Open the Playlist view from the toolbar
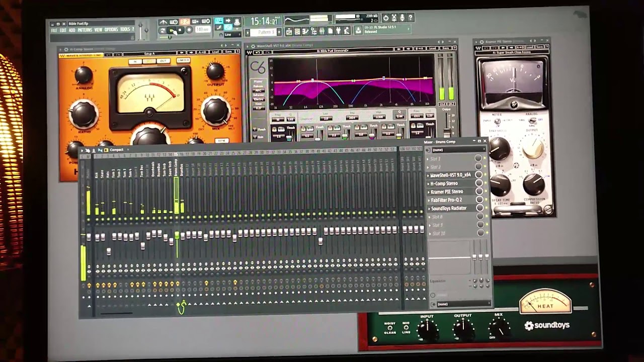This screenshot has height=362, width=644. pos(289,32)
